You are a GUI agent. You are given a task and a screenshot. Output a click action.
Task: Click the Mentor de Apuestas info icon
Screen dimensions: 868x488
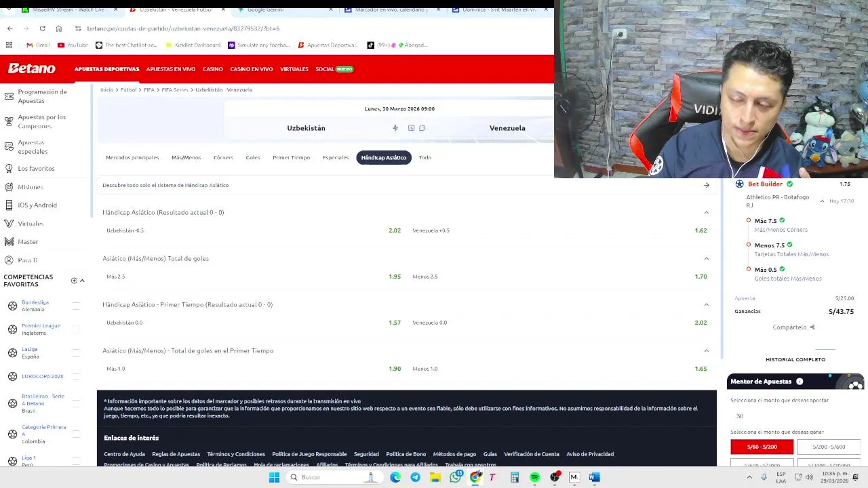click(x=800, y=382)
